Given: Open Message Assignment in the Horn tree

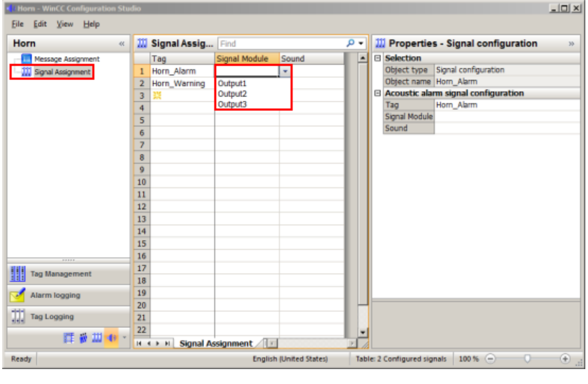Looking at the screenshot, I should (x=67, y=59).
